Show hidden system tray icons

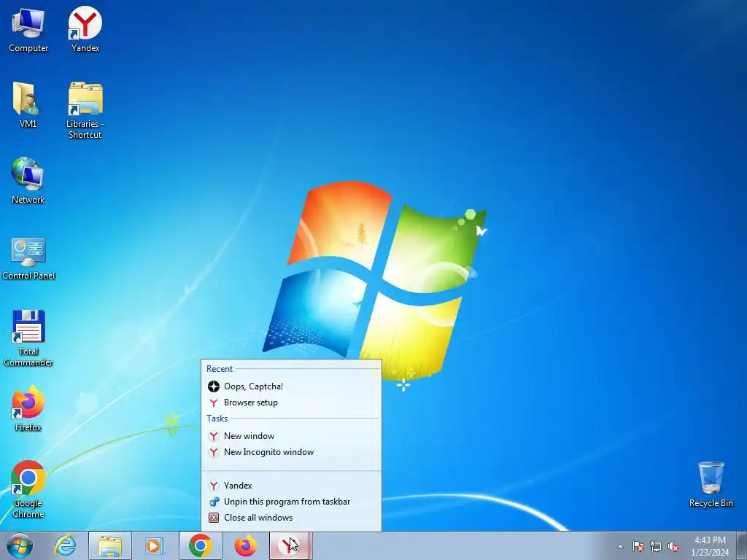point(620,546)
